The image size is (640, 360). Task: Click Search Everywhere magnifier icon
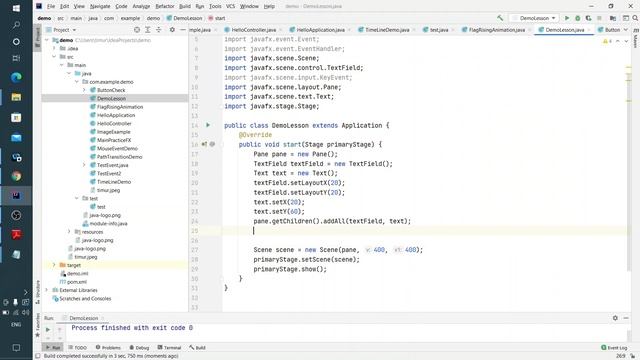pyautogui.click(x=636, y=18)
